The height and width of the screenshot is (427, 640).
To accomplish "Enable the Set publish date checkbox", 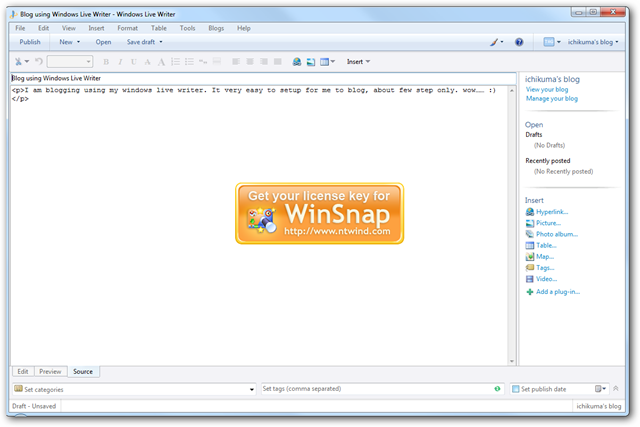I will (x=516, y=389).
